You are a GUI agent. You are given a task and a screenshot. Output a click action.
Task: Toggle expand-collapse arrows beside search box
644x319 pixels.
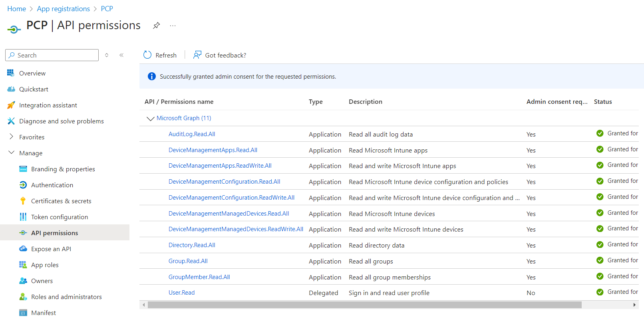point(107,55)
